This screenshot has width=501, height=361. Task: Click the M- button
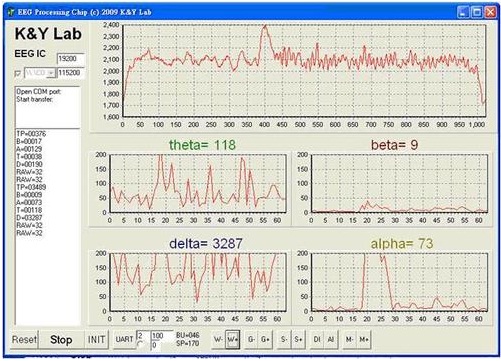tap(350, 339)
